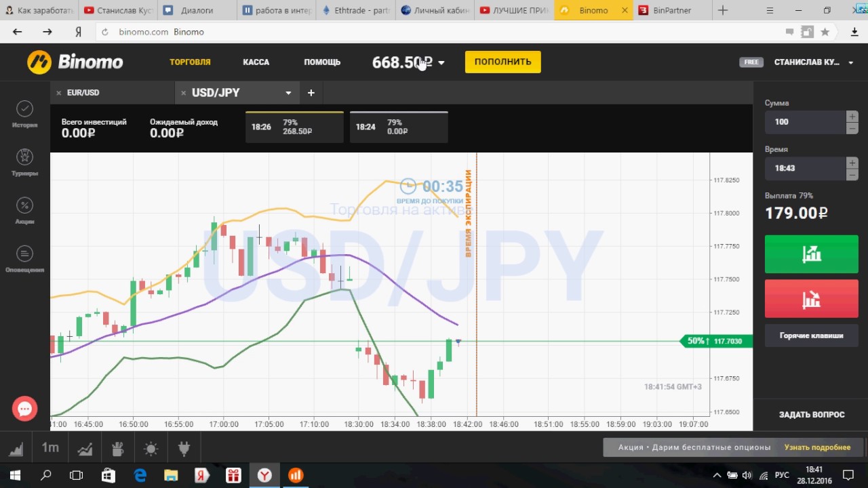Viewport: 868px width, 488px height.
Task: Decrease the Сумма amount with minus
Action: (x=852, y=128)
